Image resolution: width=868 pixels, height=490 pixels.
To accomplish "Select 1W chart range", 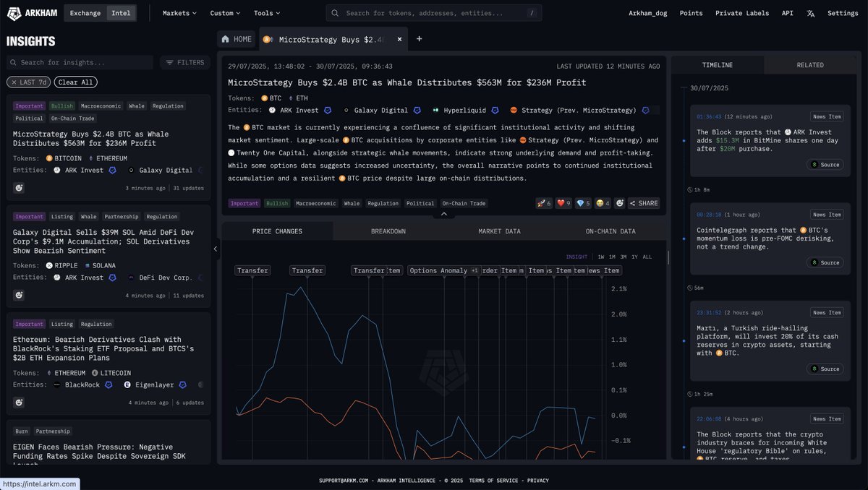I will [601, 257].
